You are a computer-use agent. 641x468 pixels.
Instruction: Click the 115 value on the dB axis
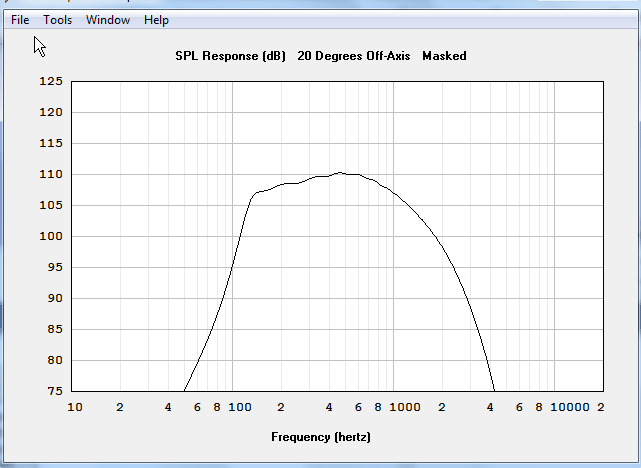point(51,143)
